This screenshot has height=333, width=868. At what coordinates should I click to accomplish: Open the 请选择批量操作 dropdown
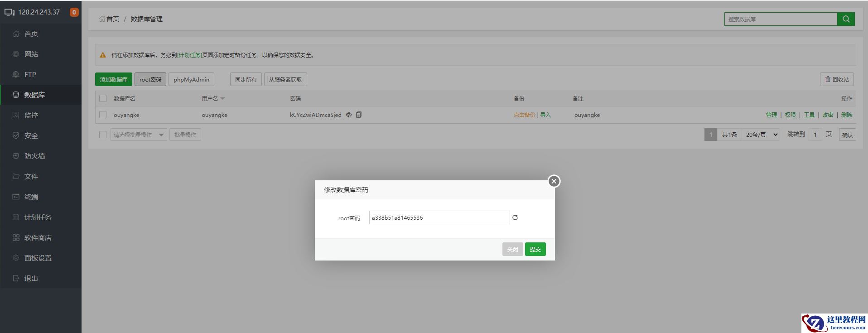tap(139, 135)
